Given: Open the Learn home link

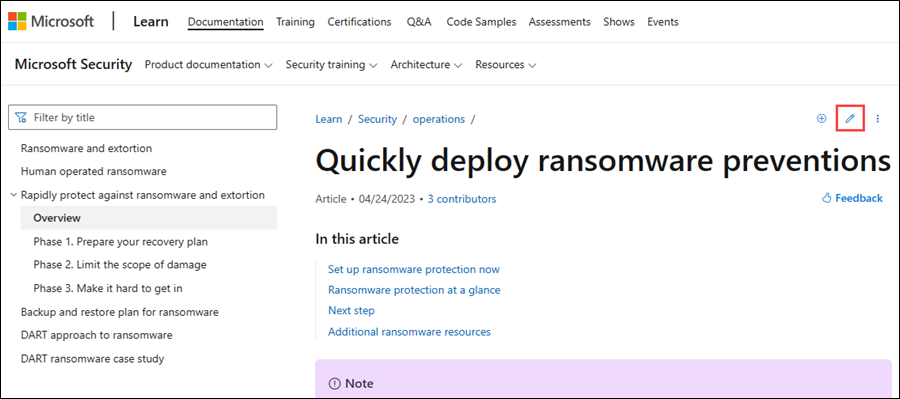Looking at the screenshot, I should (x=151, y=22).
